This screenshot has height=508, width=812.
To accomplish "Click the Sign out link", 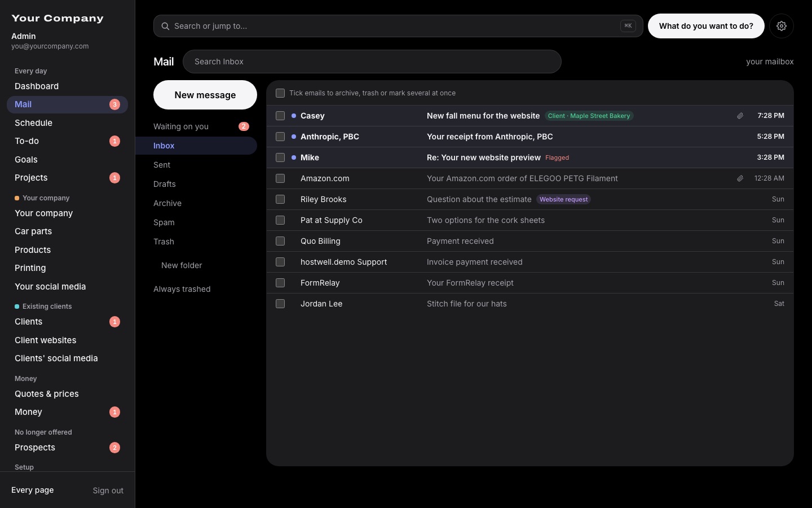I will (108, 491).
